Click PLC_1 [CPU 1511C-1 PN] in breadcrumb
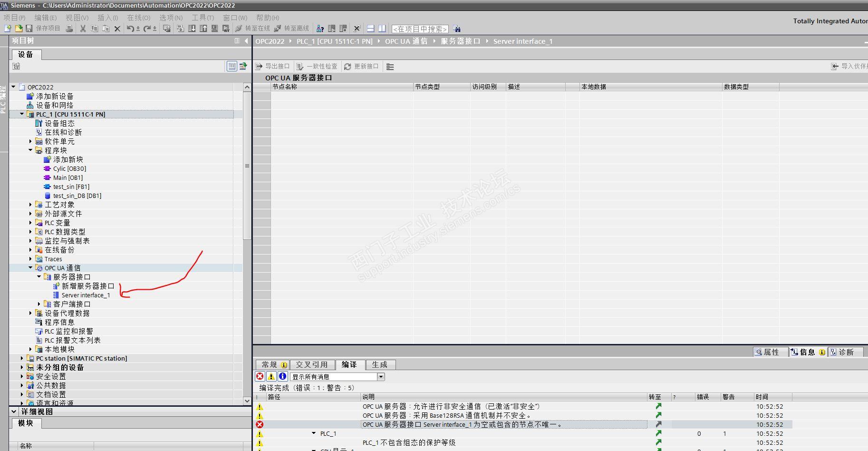This screenshot has width=868, height=451. tap(335, 41)
